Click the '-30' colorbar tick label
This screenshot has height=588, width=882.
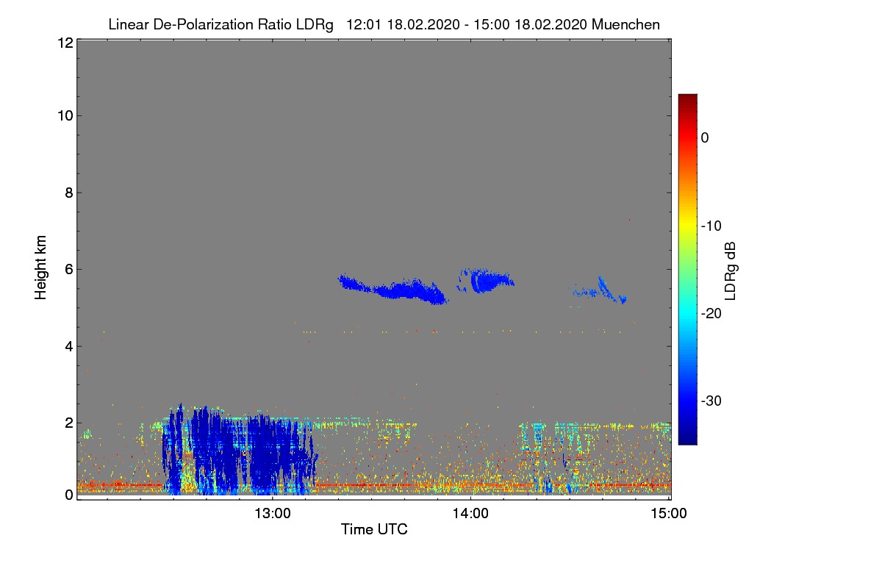pyautogui.click(x=711, y=401)
